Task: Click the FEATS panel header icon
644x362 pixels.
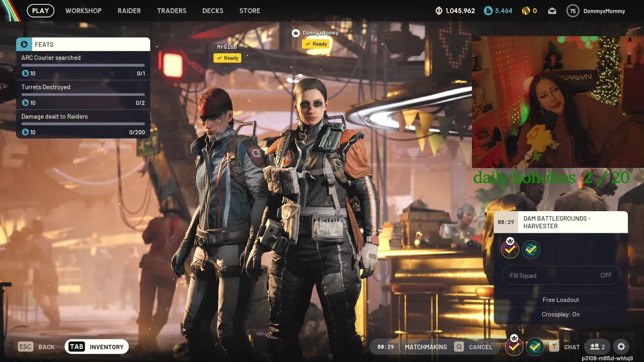Action: click(24, 44)
